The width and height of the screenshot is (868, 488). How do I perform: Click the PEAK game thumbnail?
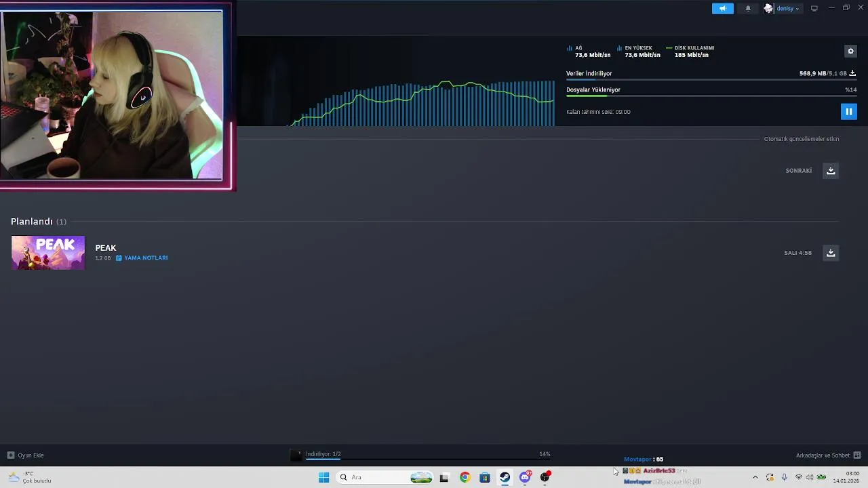coord(48,252)
